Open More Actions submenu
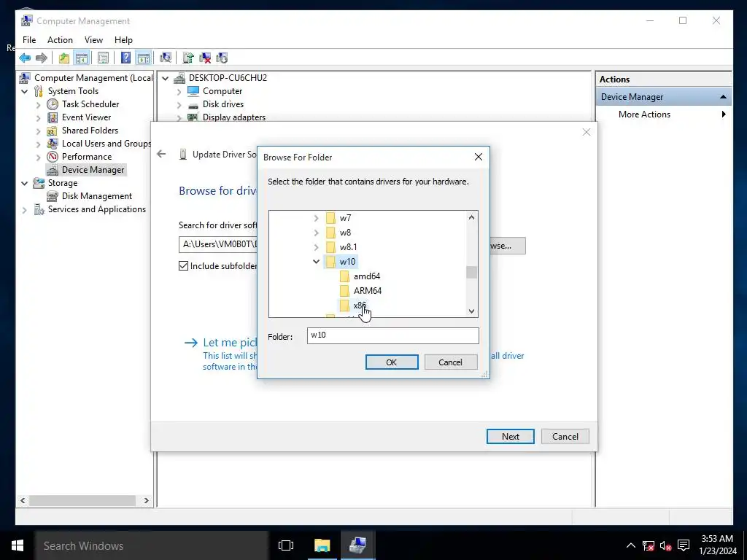This screenshot has height=560, width=747. tap(664, 114)
